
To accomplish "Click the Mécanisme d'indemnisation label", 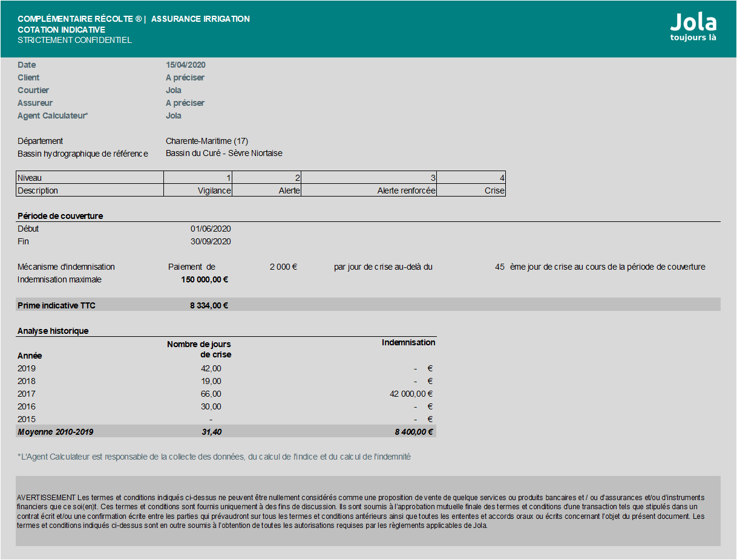I will [x=66, y=267].
